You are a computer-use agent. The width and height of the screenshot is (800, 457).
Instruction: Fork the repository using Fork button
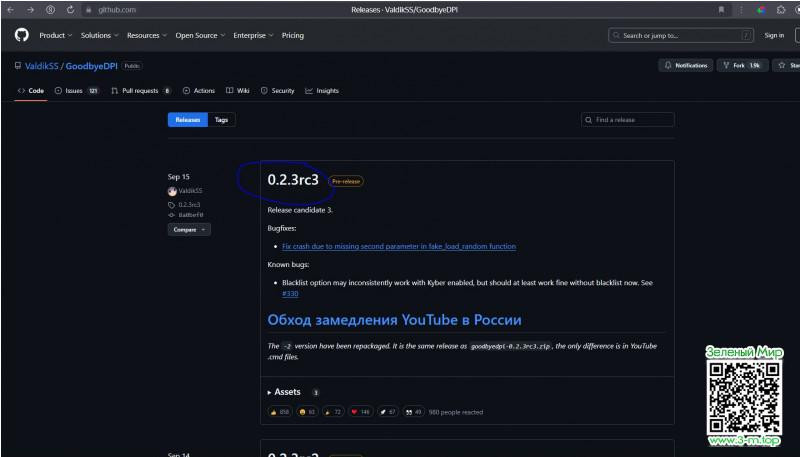point(740,65)
